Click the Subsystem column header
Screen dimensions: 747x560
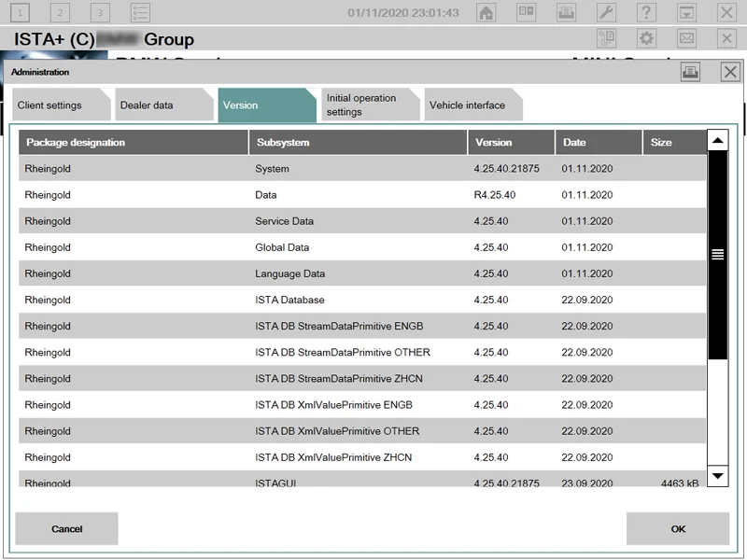[358, 143]
